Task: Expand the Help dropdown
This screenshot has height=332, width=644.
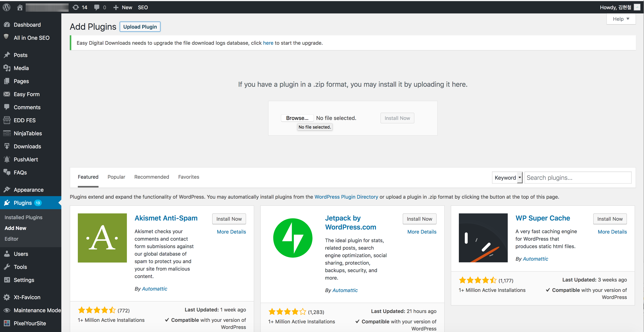Action: click(621, 19)
